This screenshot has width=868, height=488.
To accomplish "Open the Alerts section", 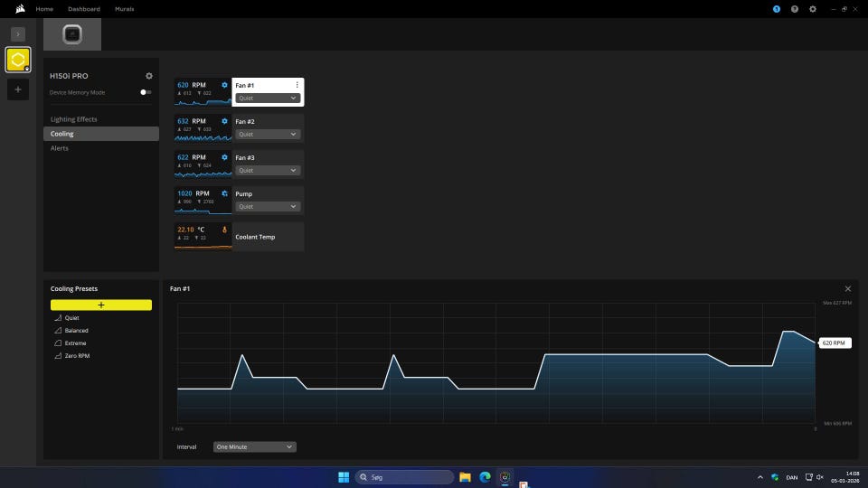I will 60,148.
